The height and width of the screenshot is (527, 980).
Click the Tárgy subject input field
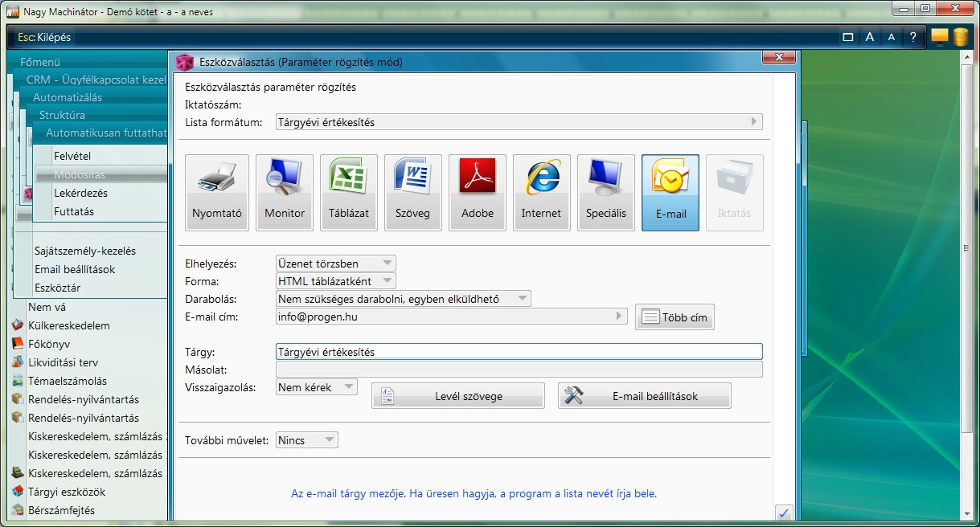519,352
